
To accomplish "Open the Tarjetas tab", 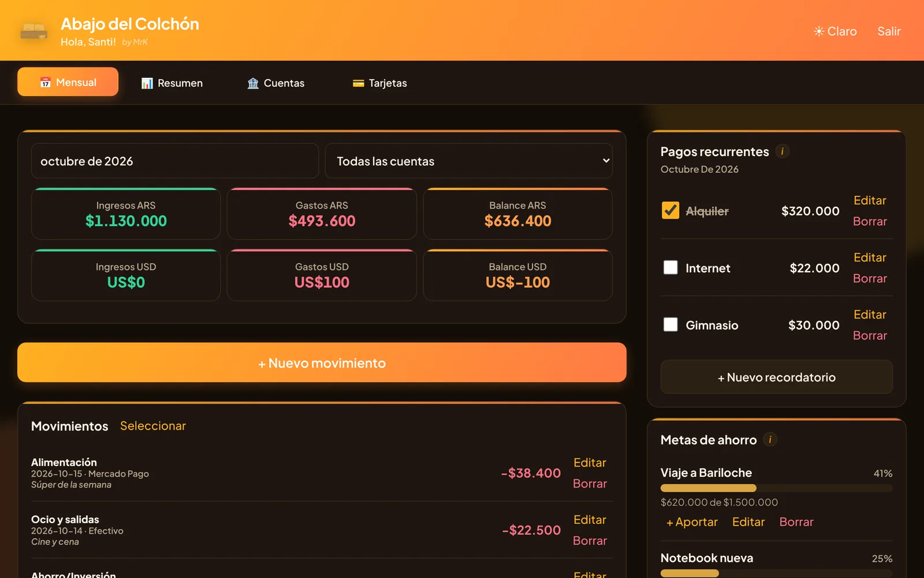I will 380,83.
